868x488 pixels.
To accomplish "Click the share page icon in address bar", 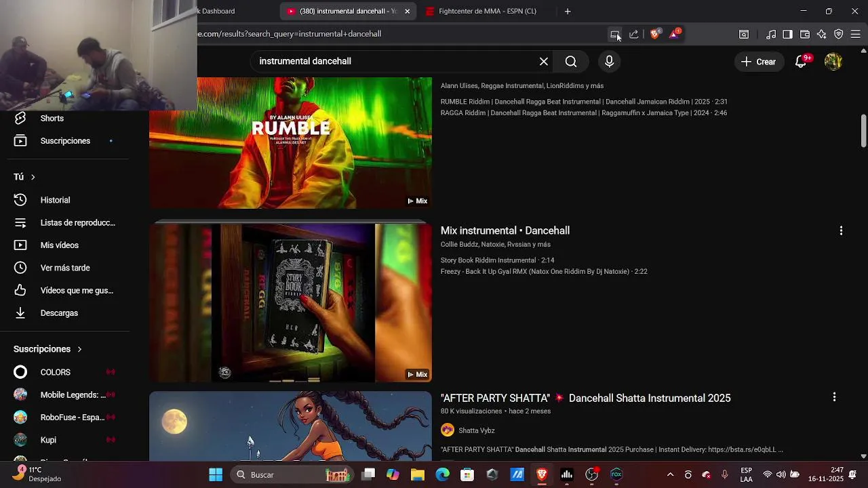I will [x=634, y=34].
